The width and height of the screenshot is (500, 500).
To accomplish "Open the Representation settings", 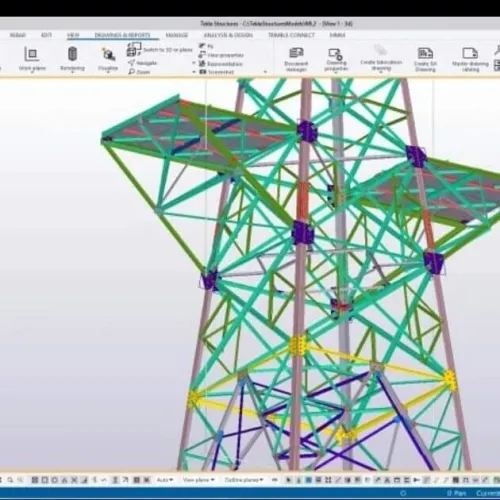I will (221, 63).
